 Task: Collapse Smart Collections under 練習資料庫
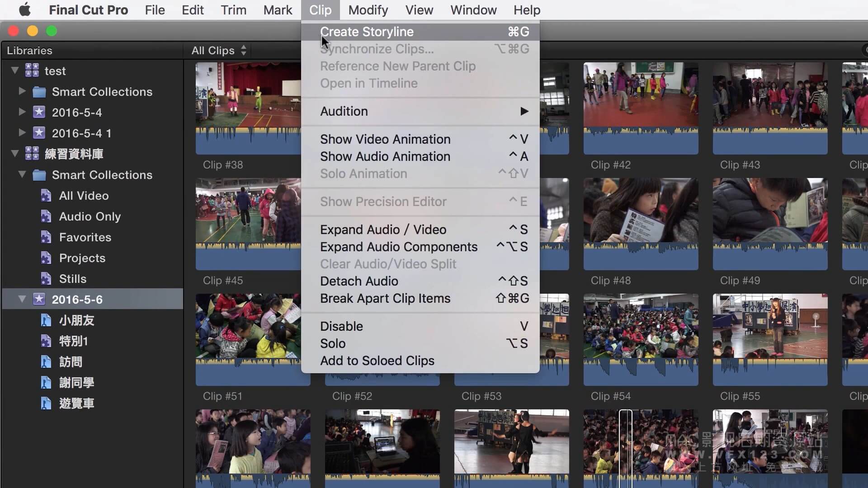pyautogui.click(x=22, y=174)
